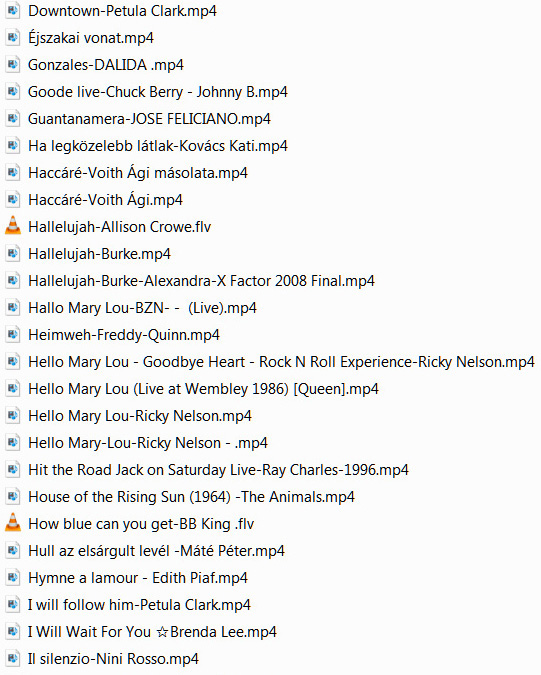Select Hit the Road Jack on Saturday Live file

[218, 470]
